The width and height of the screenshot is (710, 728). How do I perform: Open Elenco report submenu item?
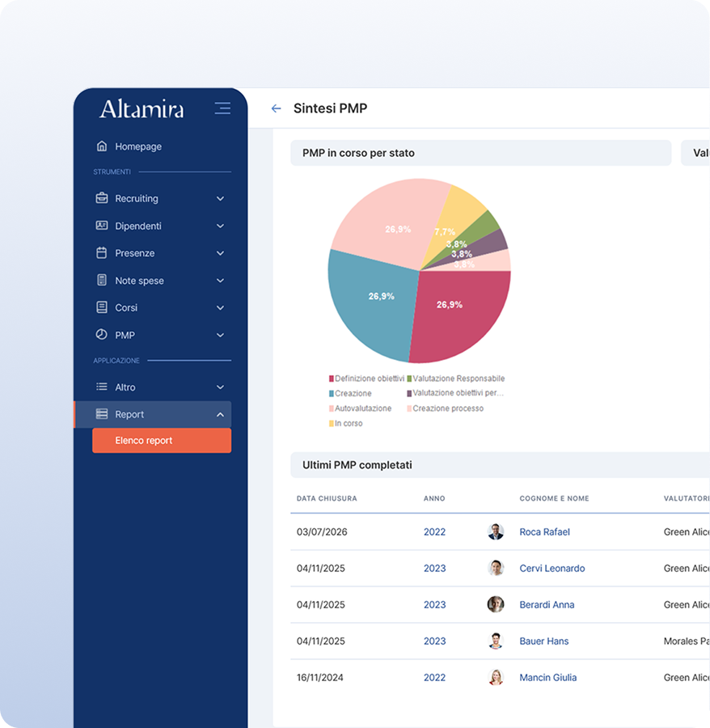pyautogui.click(x=162, y=441)
